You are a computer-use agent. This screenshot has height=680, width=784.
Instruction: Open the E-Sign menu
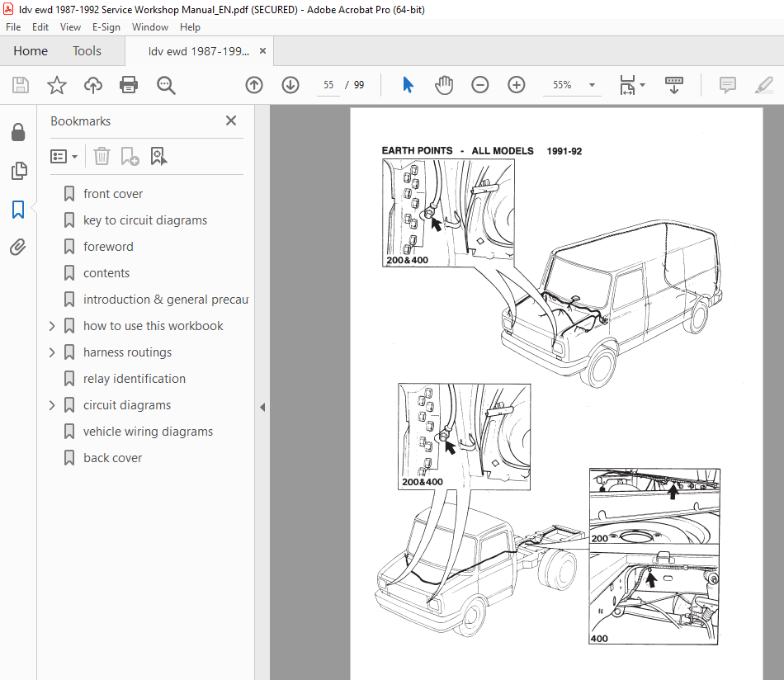106,27
